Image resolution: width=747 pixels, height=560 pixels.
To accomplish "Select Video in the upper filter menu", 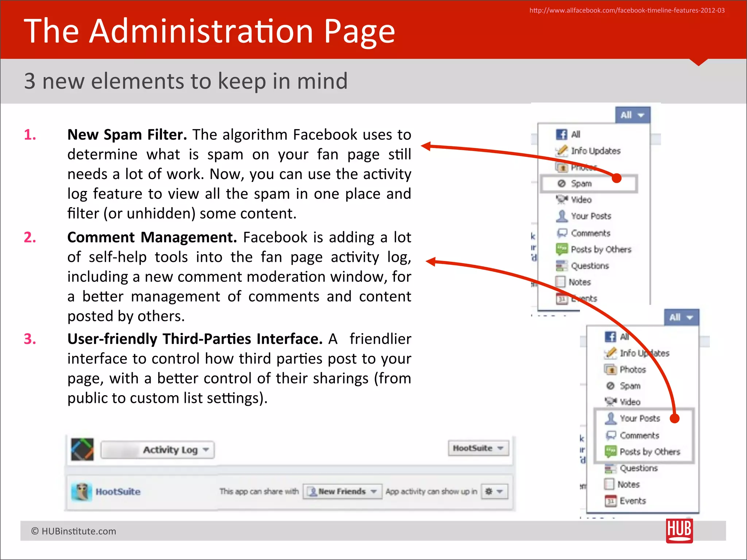I will coord(581,200).
